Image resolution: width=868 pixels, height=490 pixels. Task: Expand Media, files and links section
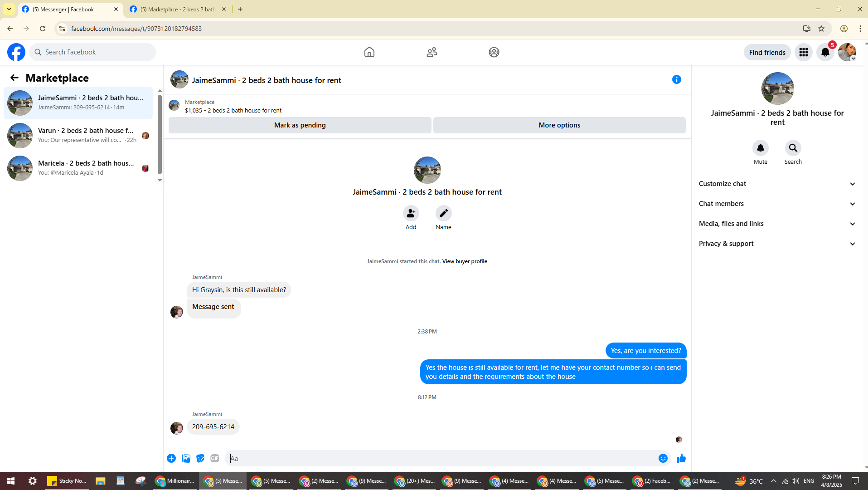[x=777, y=224]
